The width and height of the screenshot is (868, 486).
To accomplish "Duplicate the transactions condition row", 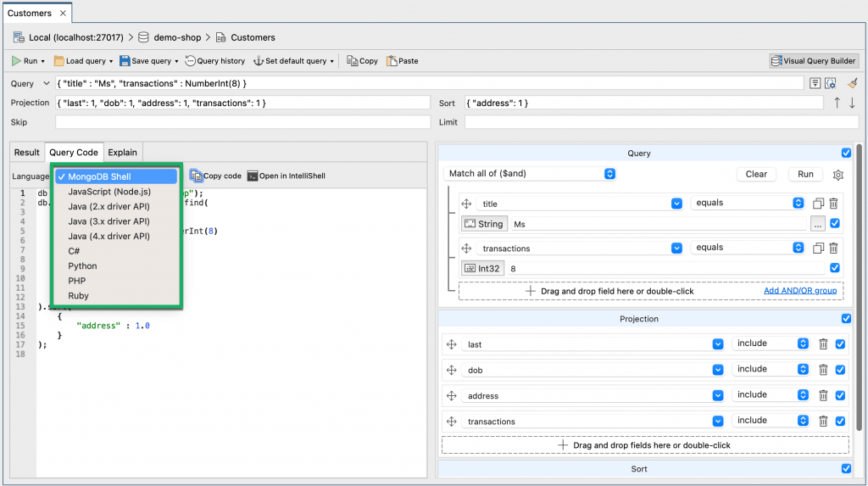I will pyautogui.click(x=818, y=249).
